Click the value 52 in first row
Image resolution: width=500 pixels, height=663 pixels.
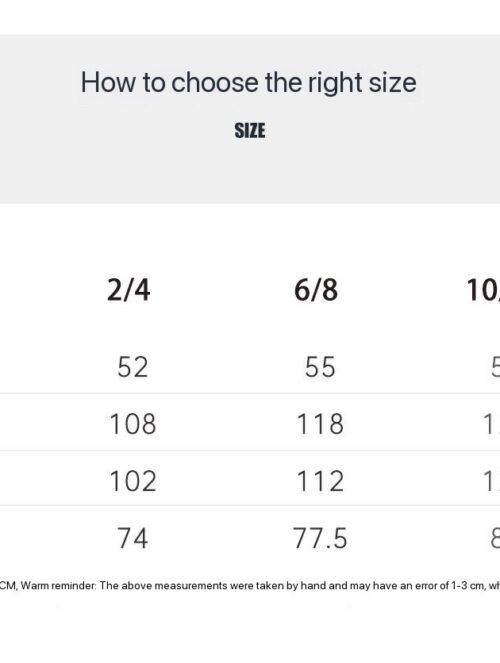click(x=133, y=367)
